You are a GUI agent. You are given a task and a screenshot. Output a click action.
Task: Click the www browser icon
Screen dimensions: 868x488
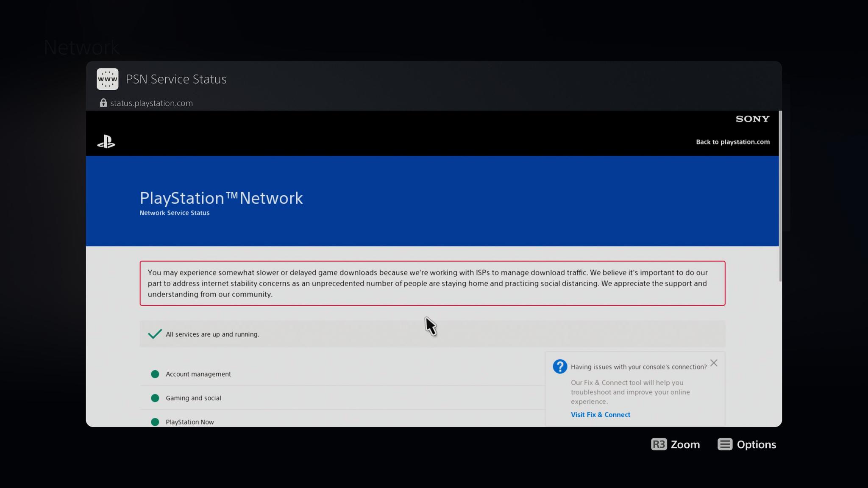coord(107,79)
